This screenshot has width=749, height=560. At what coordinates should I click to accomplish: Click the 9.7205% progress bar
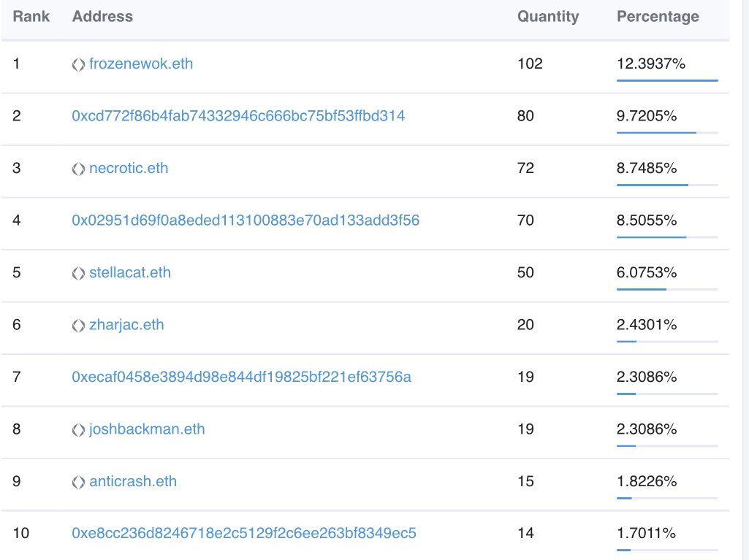click(x=667, y=133)
